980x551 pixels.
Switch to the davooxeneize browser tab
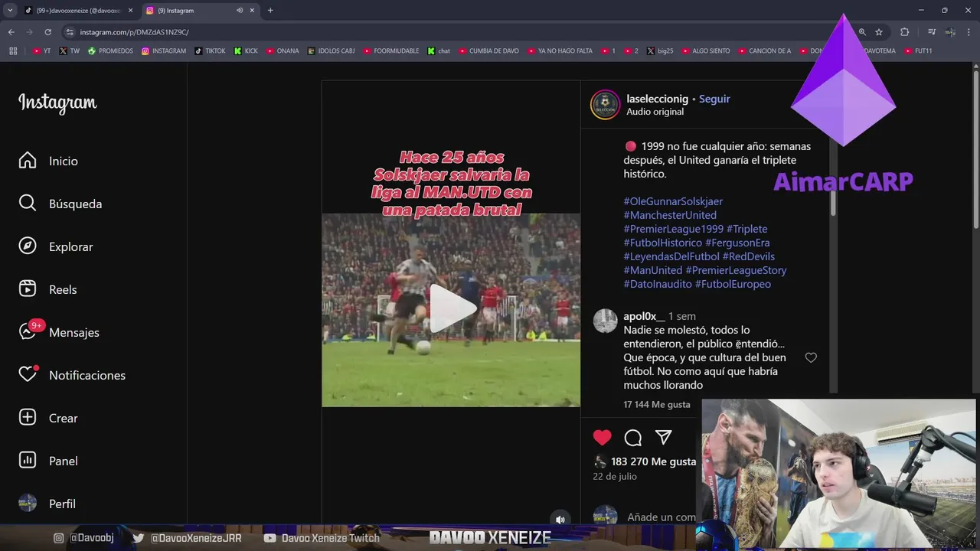pyautogui.click(x=78, y=11)
